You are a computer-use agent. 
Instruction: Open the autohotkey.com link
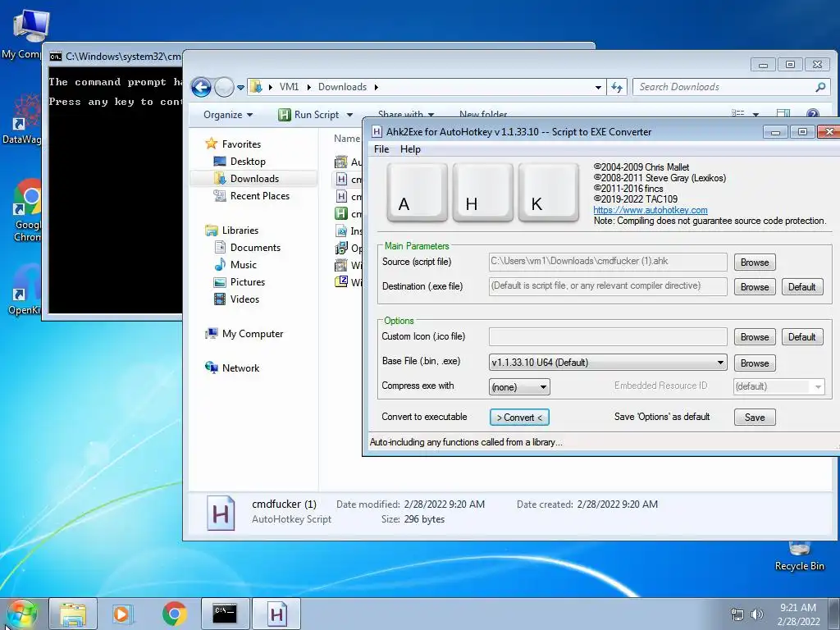[x=650, y=210]
